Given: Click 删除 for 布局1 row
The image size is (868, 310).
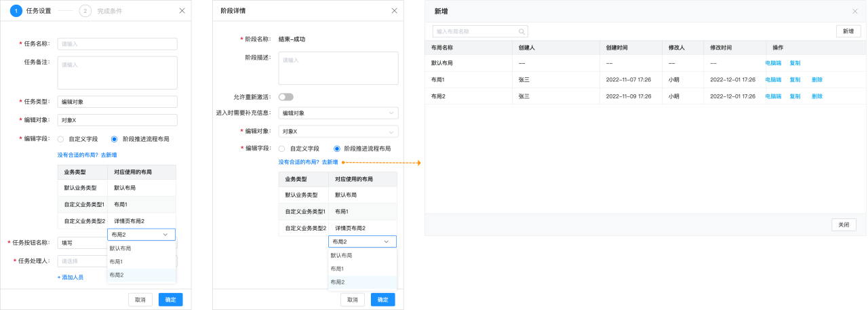Looking at the screenshot, I should coord(817,79).
